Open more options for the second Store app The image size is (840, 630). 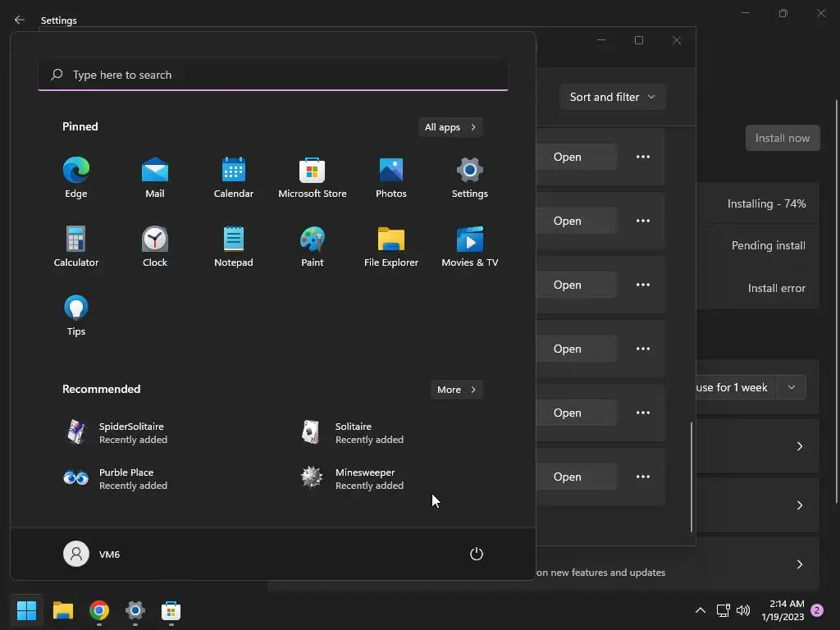pos(643,221)
